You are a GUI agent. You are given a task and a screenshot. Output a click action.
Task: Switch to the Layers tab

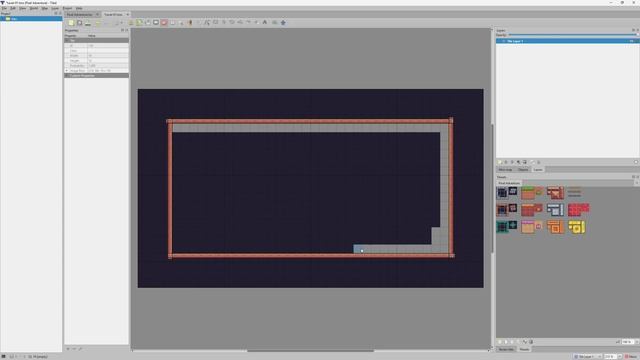pos(538,169)
